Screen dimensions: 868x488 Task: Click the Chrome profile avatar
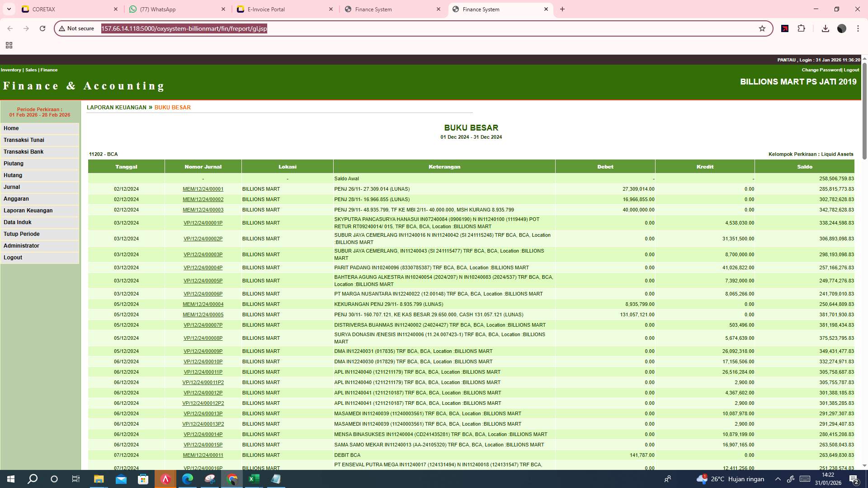(x=842, y=28)
